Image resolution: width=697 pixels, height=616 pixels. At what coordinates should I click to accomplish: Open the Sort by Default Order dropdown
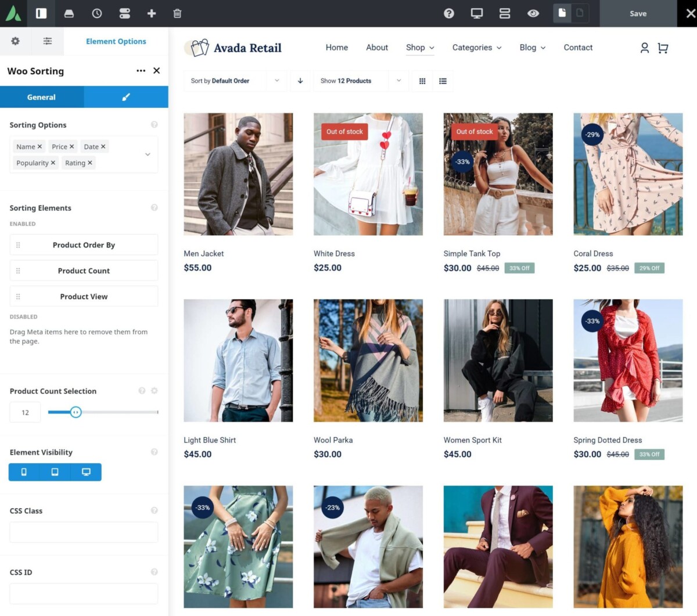277,81
